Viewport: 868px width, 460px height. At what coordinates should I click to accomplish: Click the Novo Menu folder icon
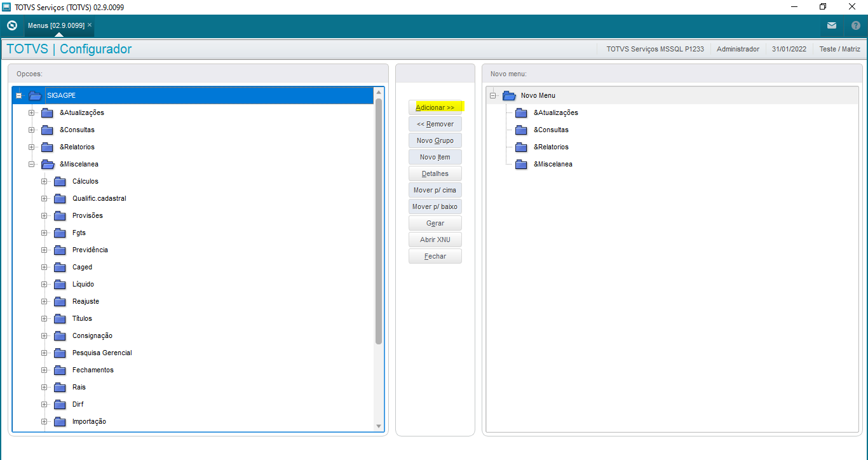509,95
